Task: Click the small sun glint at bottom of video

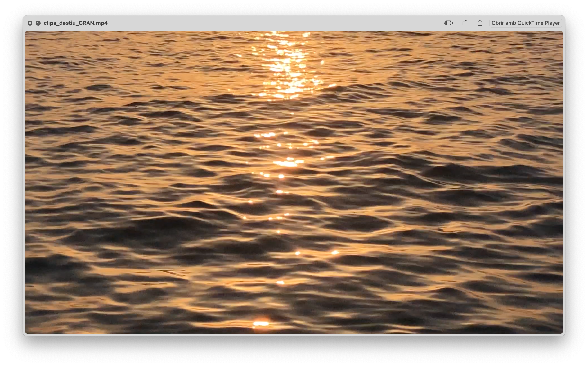Action: [261, 323]
